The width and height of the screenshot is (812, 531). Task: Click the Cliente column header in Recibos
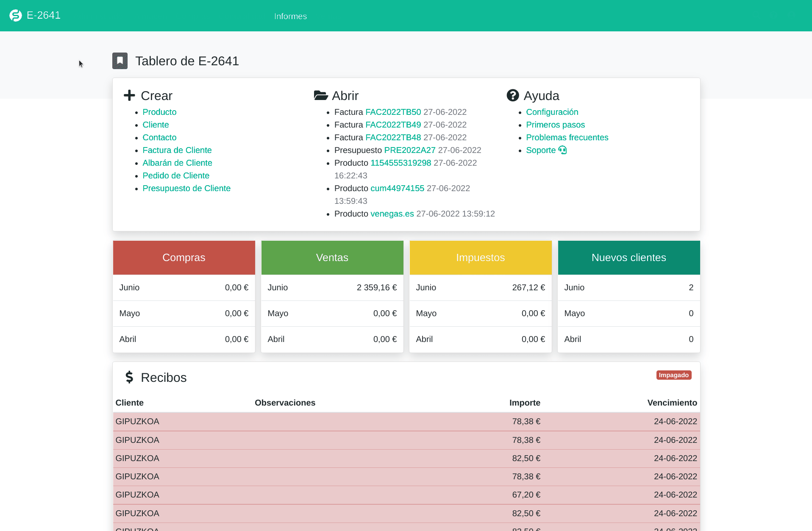(x=130, y=403)
